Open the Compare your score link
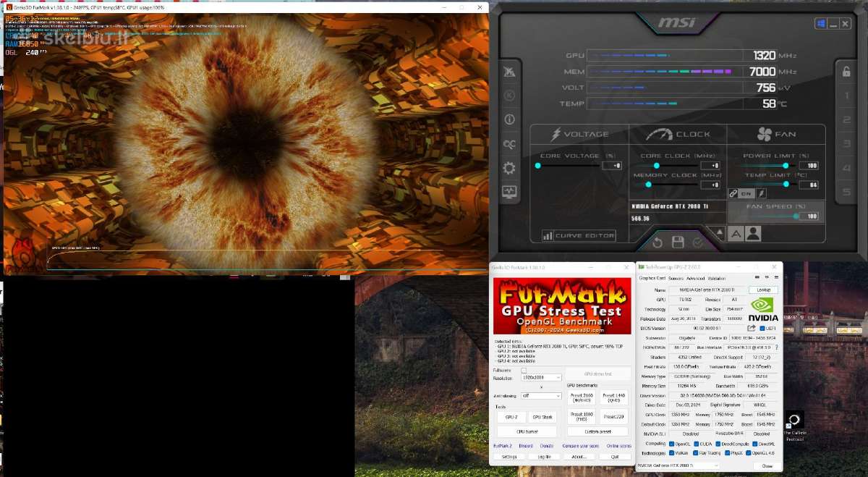This screenshot has height=477, width=868. [x=580, y=446]
